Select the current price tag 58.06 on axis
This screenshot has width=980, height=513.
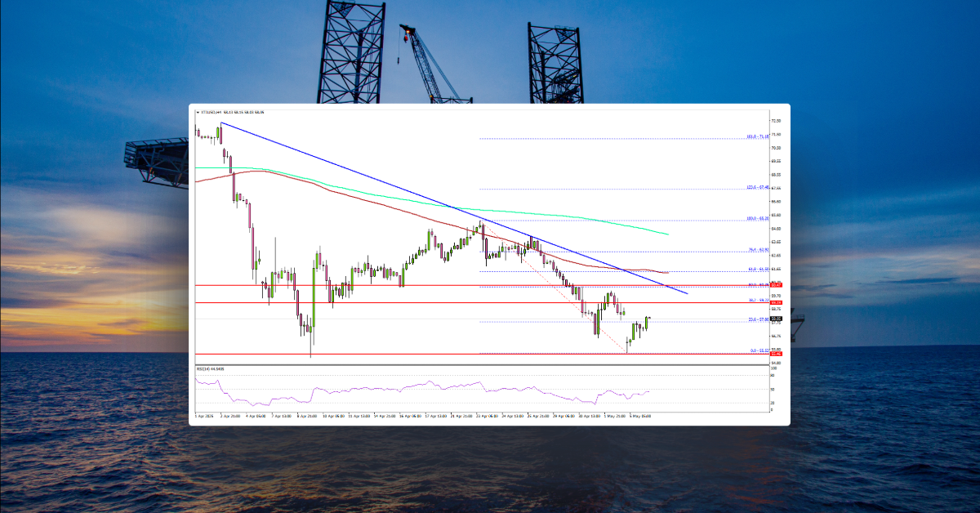pyautogui.click(x=777, y=317)
